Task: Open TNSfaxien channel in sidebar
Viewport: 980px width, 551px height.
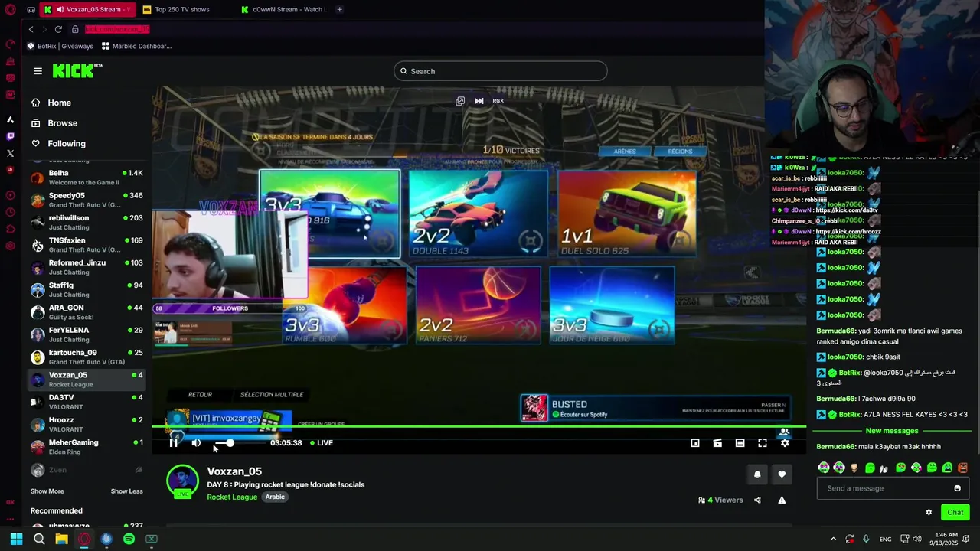Action: (x=87, y=245)
